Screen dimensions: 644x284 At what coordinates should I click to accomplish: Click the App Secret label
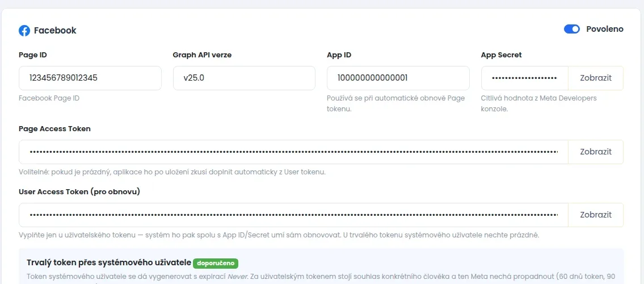pyautogui.click(x=501, y=55)
